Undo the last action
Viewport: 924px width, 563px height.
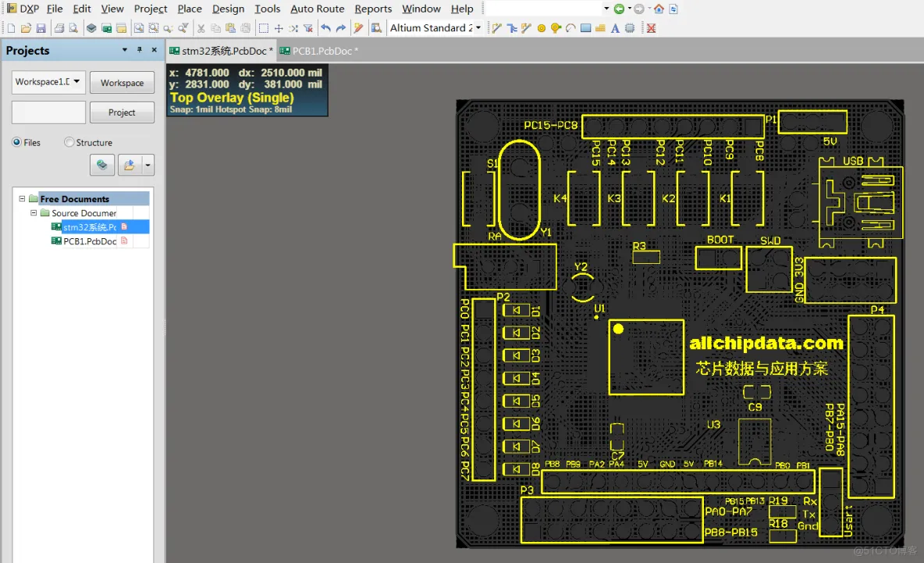(x=326, y=28)
